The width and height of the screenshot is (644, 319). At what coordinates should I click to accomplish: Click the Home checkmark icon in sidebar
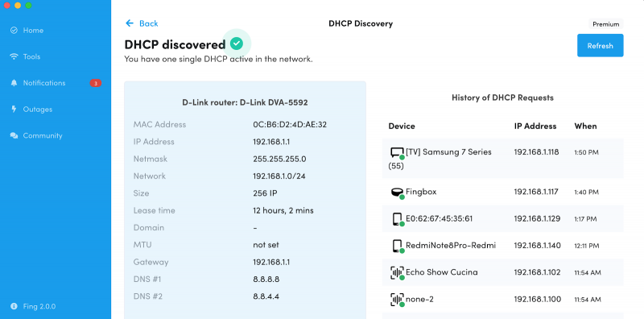click(x=14, y=31)
